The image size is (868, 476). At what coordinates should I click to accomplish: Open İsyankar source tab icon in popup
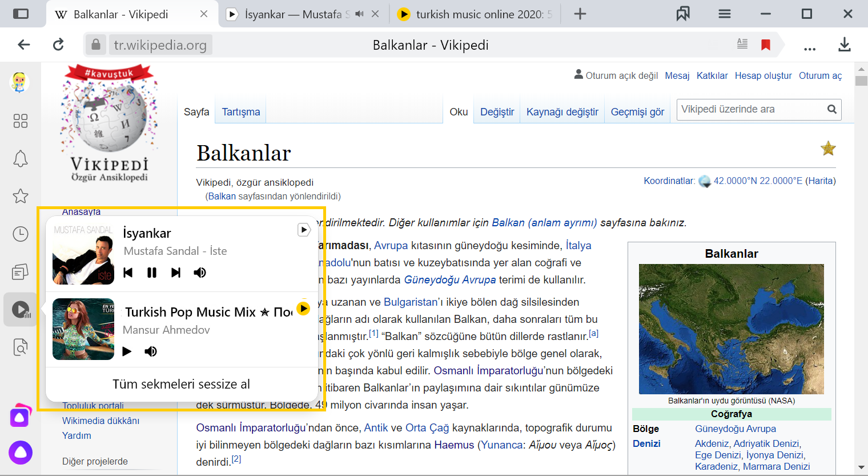click(304, 230)
